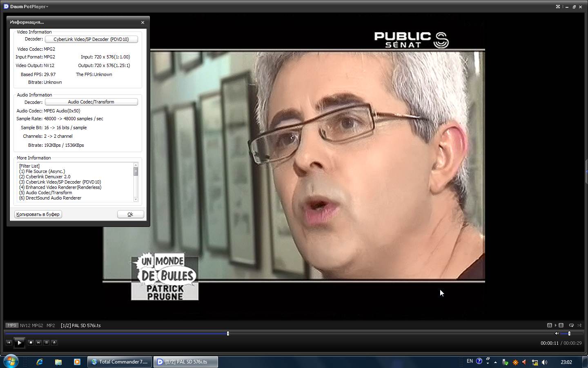The image size is (588, 368).
Task: Open the blue Help icon in taskbar
Action: [x=479, y=361]
